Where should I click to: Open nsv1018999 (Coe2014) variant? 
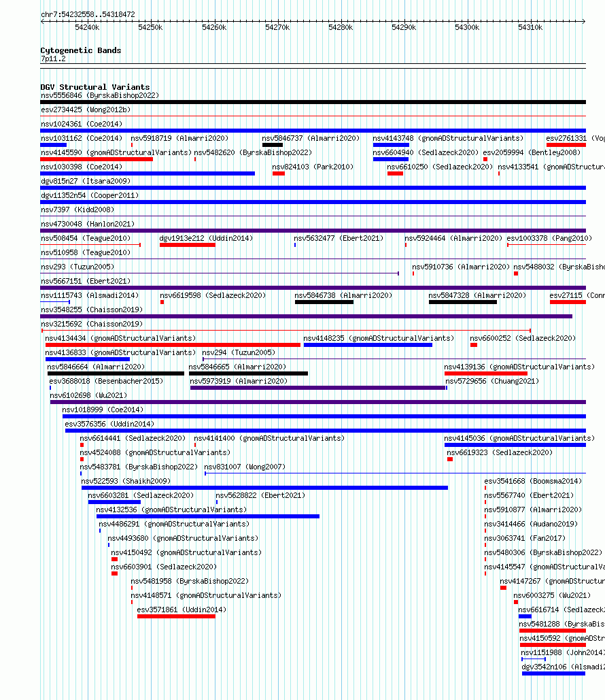[x=103, y=410]
